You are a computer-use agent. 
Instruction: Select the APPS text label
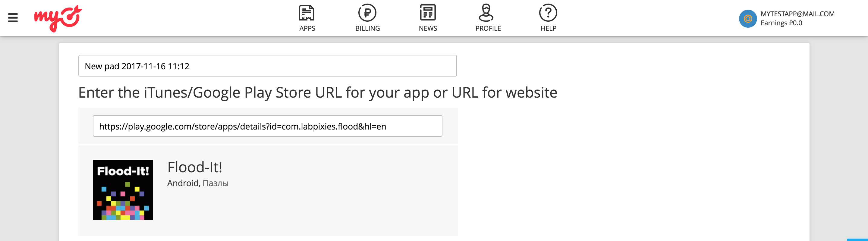[x=307, y=29]
